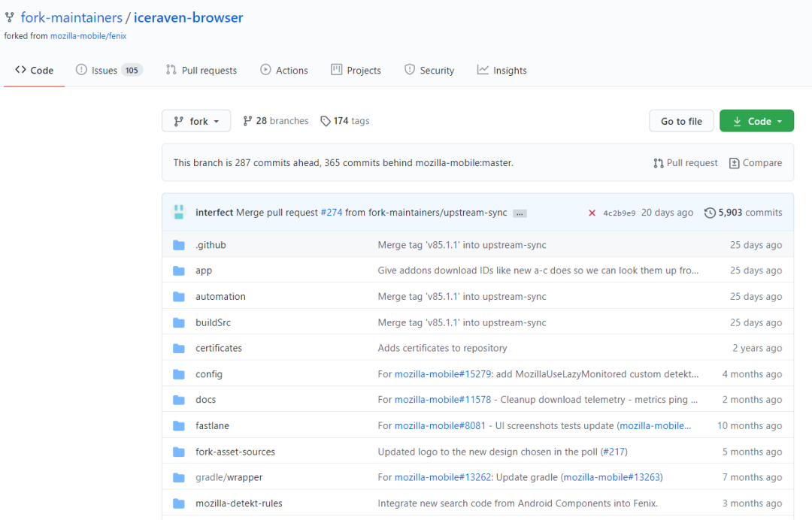
Task: Open pull request #274 link
Action: pyautogui.click(x=332, y=213)
